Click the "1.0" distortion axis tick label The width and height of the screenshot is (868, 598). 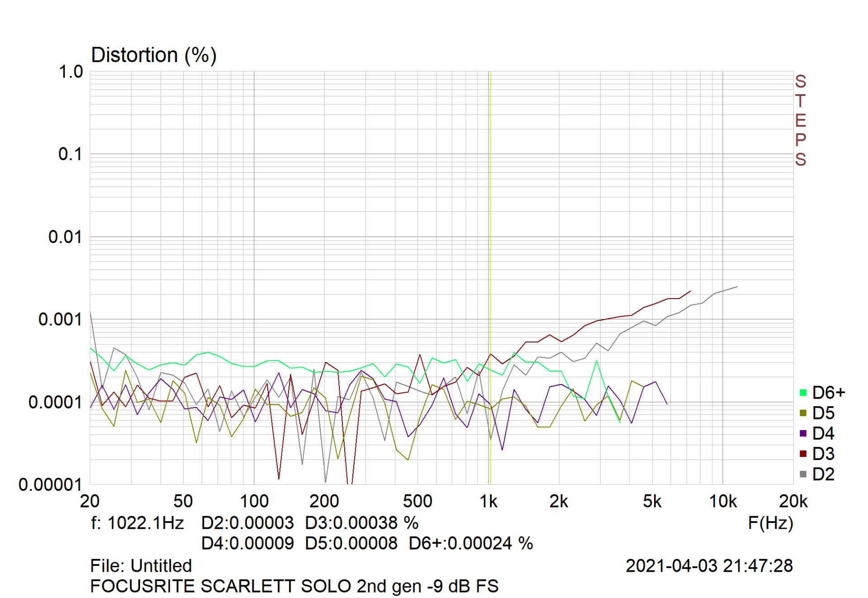click(71, 72)
